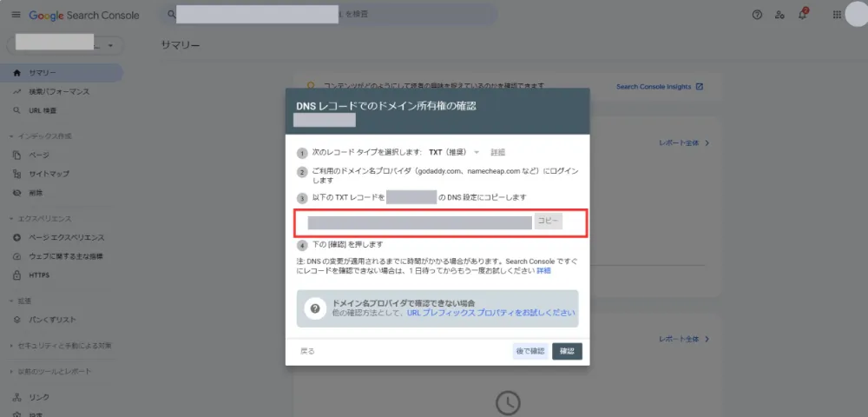Click the URL 検査 magnifier icon

pyautogui.click(x=16, y=110)
